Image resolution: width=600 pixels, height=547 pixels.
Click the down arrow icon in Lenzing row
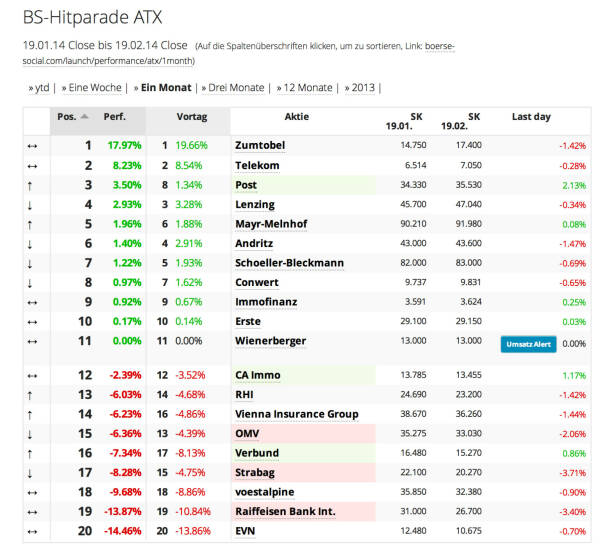[31, 205]
